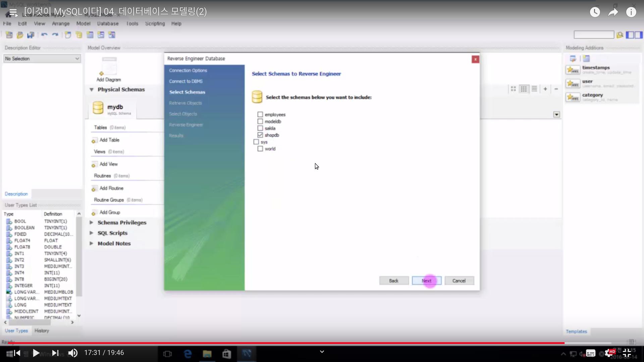Click the save model toolbar icon
The height and width of the screenshot is (362, 644).
tap(31, 35)
